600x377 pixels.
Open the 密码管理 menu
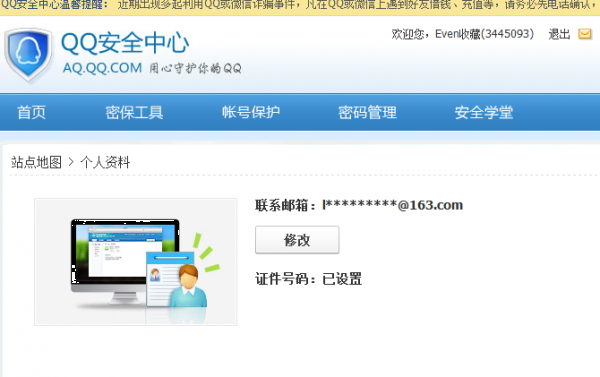tap(367, 113)
